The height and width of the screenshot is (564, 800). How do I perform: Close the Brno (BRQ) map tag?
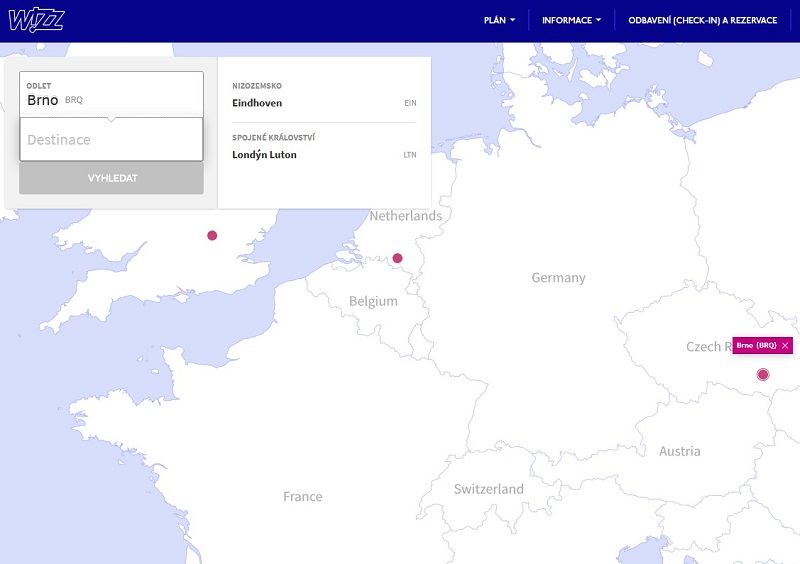(x=785, y=346)
